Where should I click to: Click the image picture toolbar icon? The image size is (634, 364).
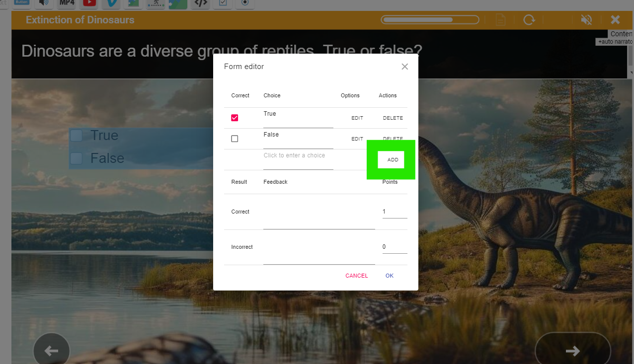134,3
